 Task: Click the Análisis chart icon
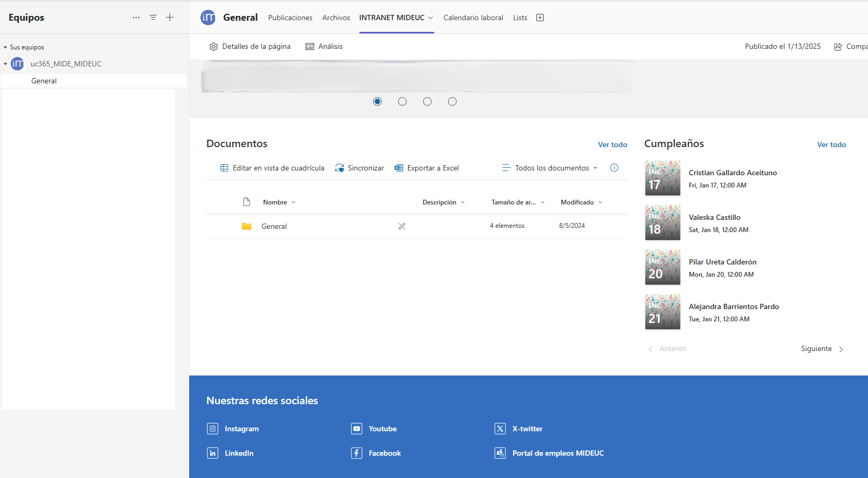tap(310, 47)
